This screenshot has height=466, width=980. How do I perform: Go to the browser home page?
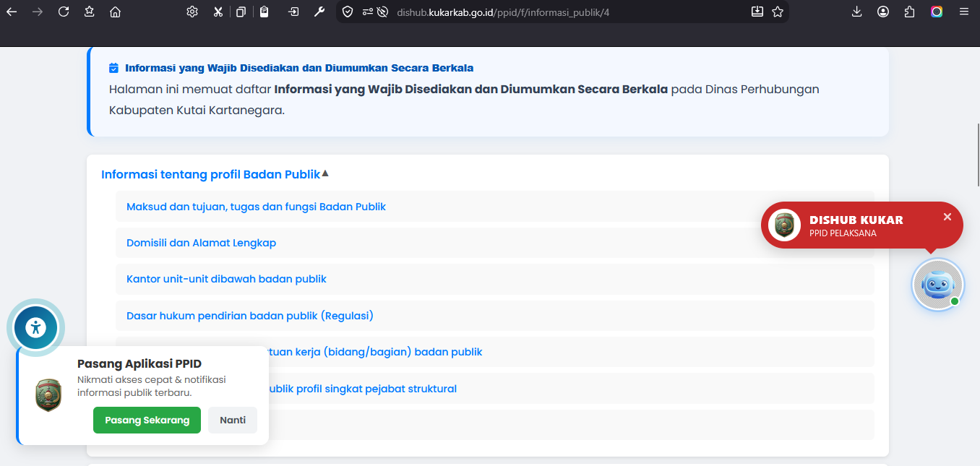point(115,12)
